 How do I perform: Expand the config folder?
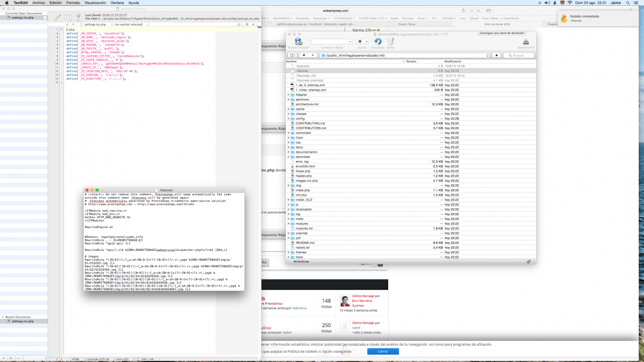point(288,119)
